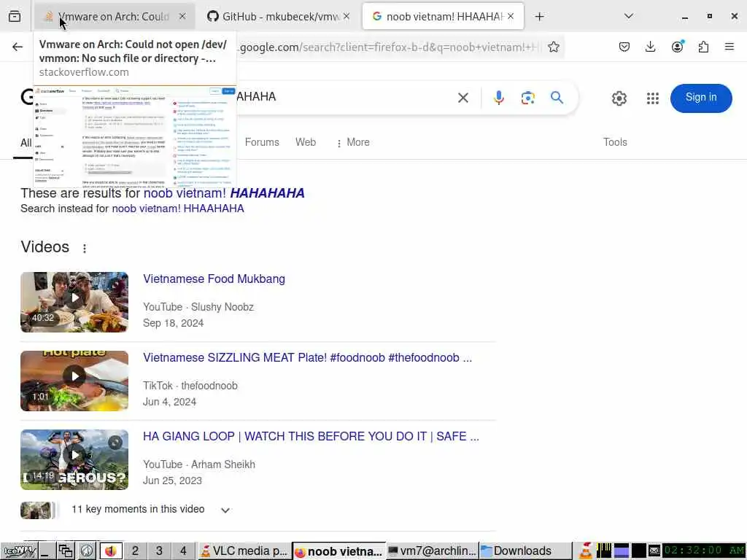Submit search with magnifier icon

pos(557,98)
